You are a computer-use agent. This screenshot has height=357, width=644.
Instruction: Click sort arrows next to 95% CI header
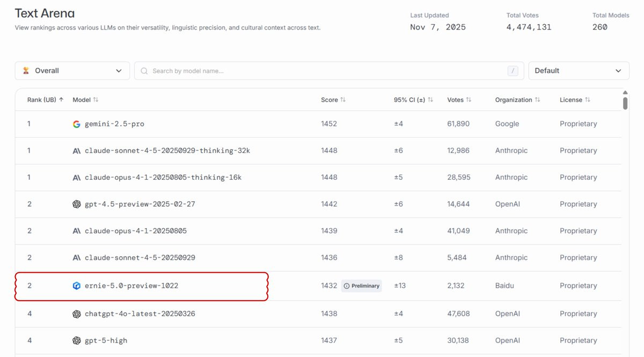[430, 100]
